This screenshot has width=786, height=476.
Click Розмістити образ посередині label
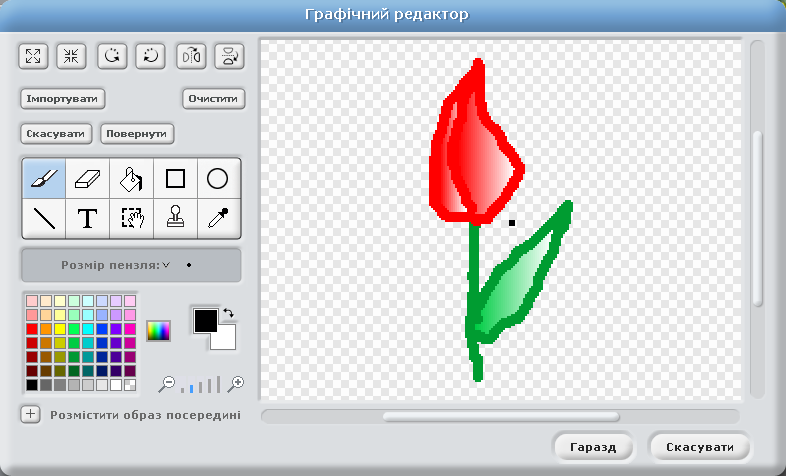pos(145,415)
